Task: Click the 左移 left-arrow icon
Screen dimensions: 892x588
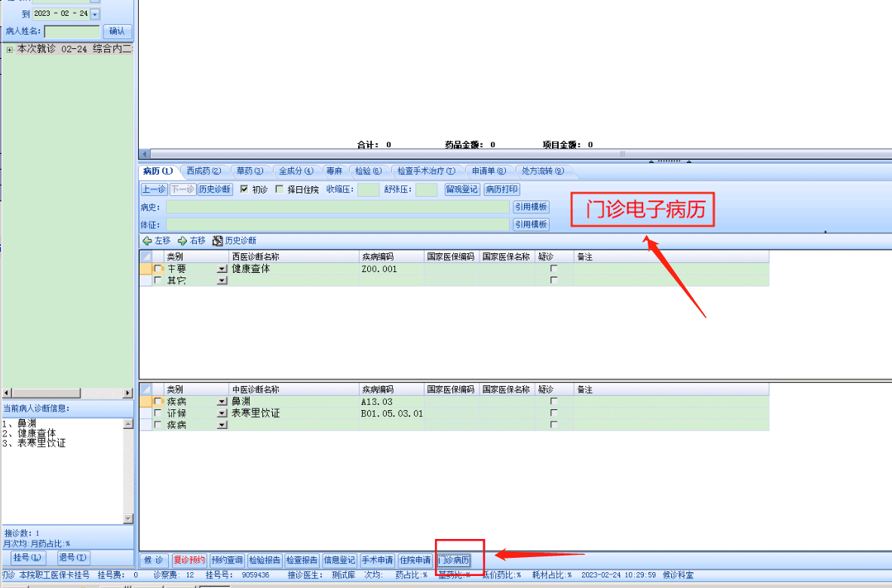Action: pos(147,240)
